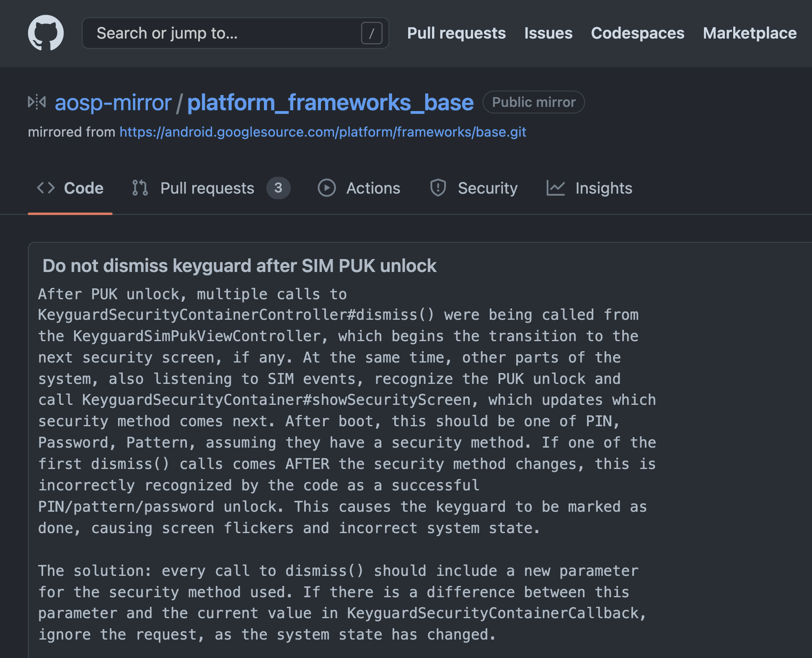812x658 pixels.
Task: Open the platform_frameworks_base repository link
Action: pyautogui.click(x=330, y=102)
